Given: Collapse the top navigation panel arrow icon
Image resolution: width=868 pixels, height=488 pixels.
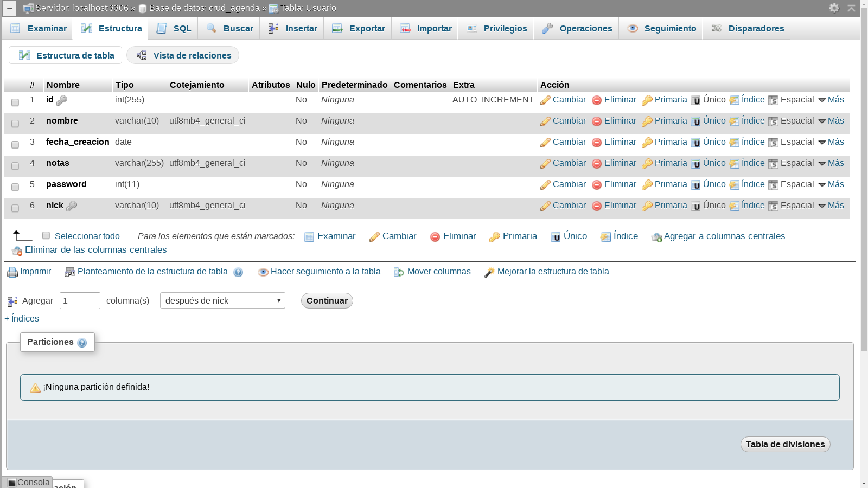Looking at the screenshot, I should [851, 8].
